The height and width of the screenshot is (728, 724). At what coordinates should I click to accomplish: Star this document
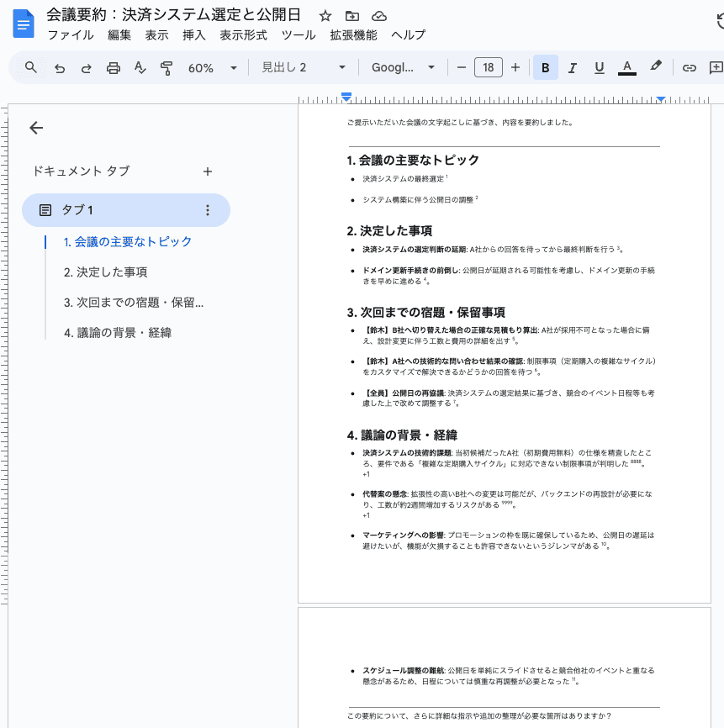[x=325, y=16]
